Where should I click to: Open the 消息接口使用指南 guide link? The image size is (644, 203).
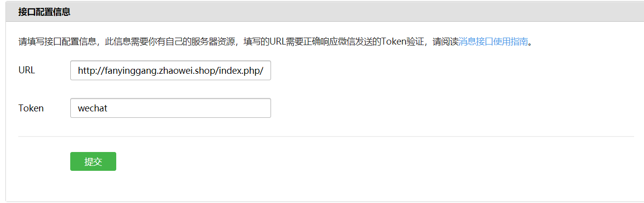click(x=493, y=42)
